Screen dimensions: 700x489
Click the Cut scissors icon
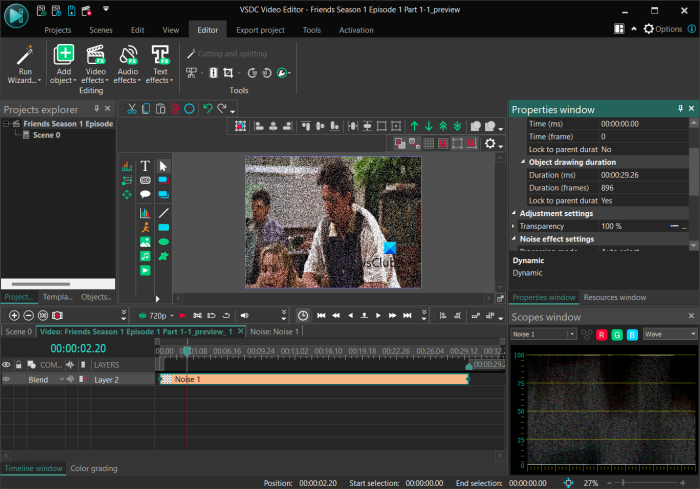130,108
